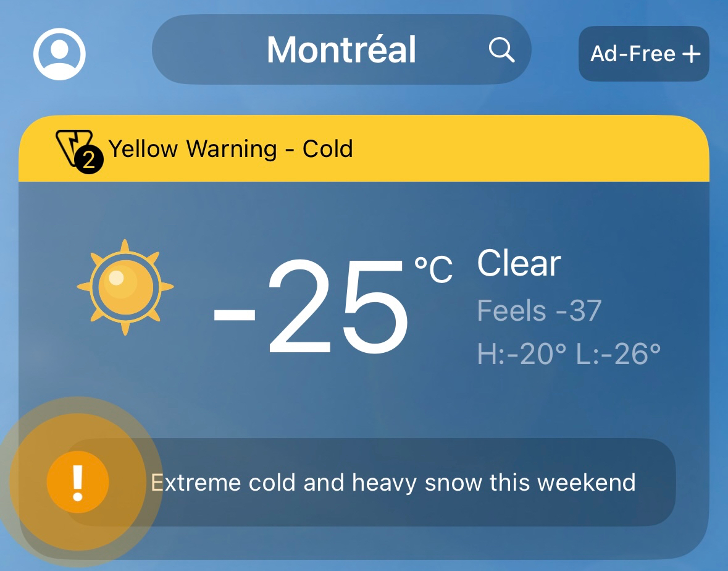
Task: Tap the orange exclamation alert icon
Action: click(x=78, y=483)
